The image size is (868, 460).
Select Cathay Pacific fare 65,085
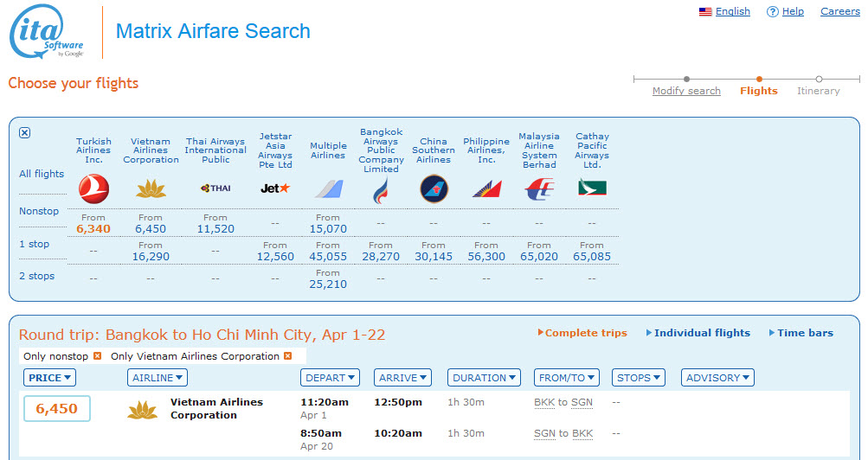[x=592, y=256]
